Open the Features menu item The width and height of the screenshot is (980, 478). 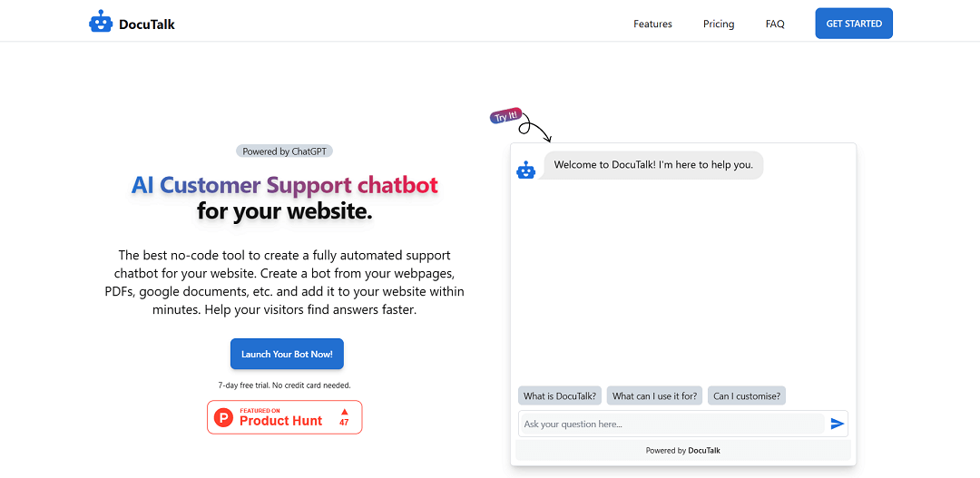[x=652, y=24]
